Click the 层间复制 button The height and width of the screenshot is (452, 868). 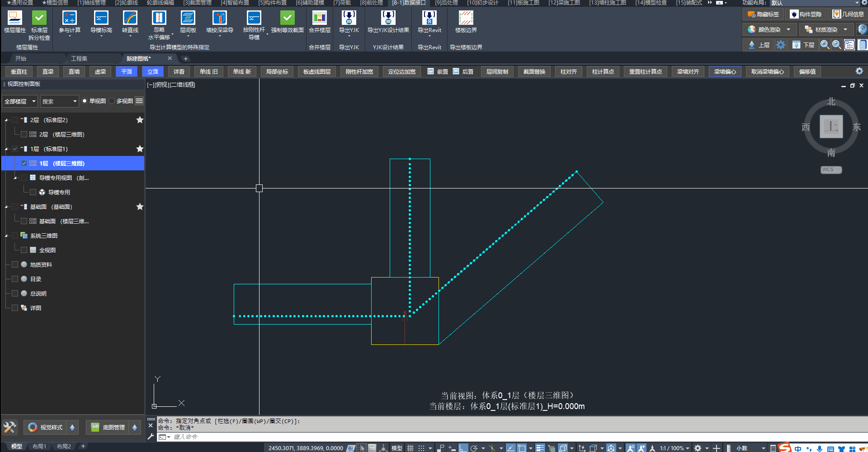tap(497, 72)
